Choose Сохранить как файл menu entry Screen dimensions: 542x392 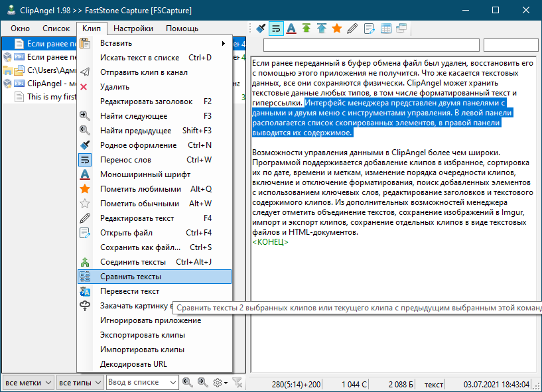[x=155, y=247]
